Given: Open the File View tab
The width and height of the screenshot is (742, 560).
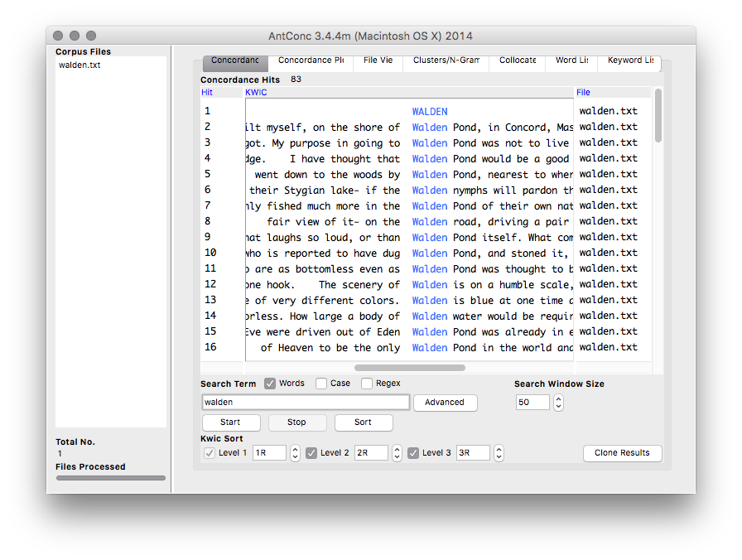Looking at the screenshot, I should (x=378, y=60).
